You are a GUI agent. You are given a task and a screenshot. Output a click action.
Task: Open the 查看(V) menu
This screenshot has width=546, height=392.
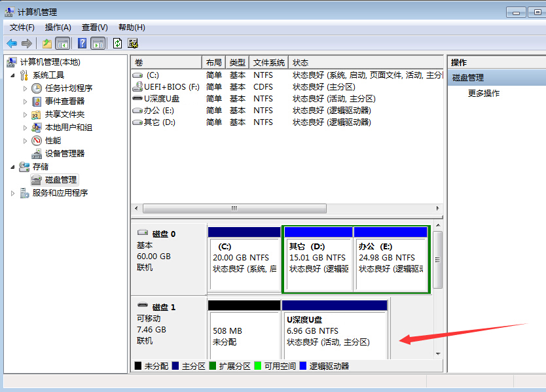(94, 27)
